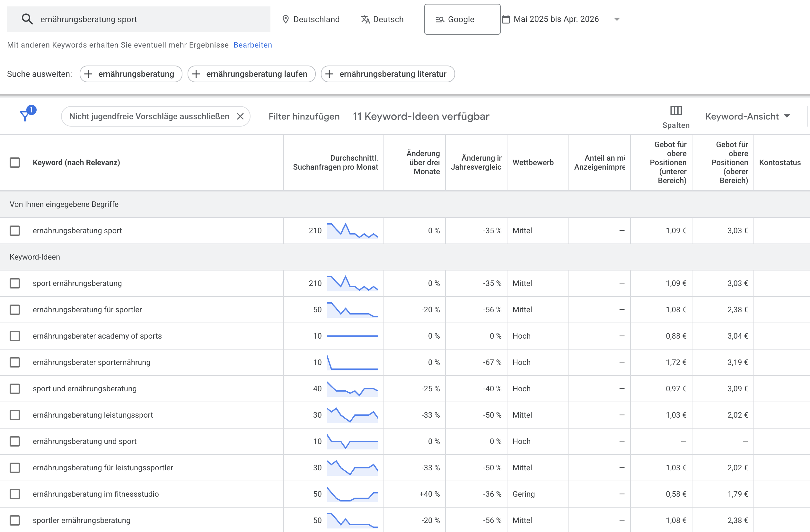
Task: Click sparkline for 'ernährungsberater academy of sports'
Action: (x=352, y=336)
